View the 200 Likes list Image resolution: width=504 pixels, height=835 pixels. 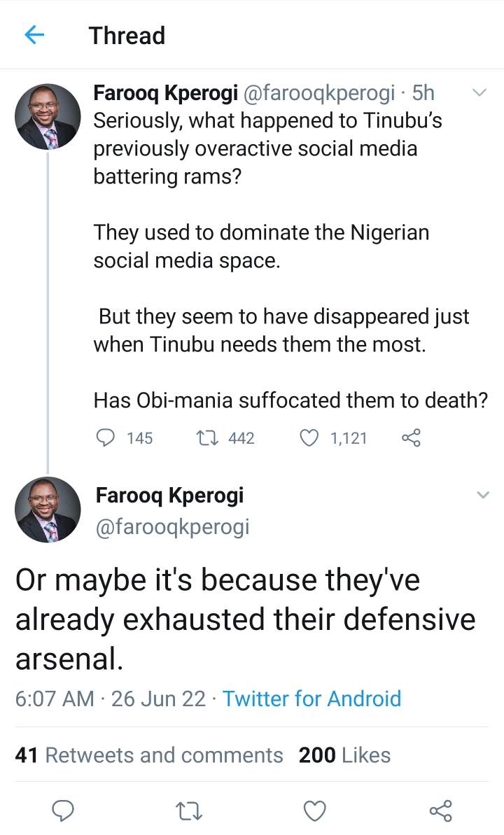click(344, 755)
